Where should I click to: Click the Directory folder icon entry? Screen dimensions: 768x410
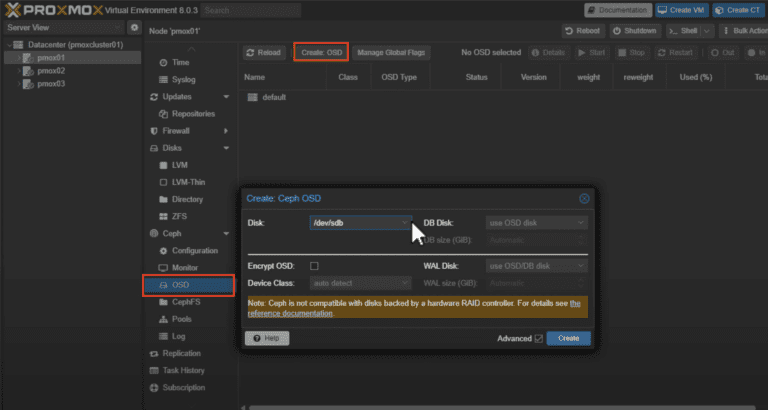coord(164,199)
